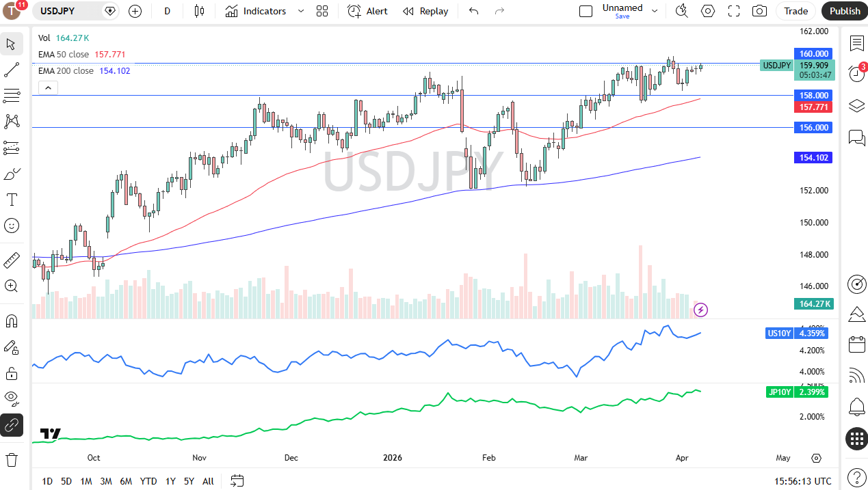
Task: Open timezone menu at 15:56:13 UTC
Action: (803, 481)
